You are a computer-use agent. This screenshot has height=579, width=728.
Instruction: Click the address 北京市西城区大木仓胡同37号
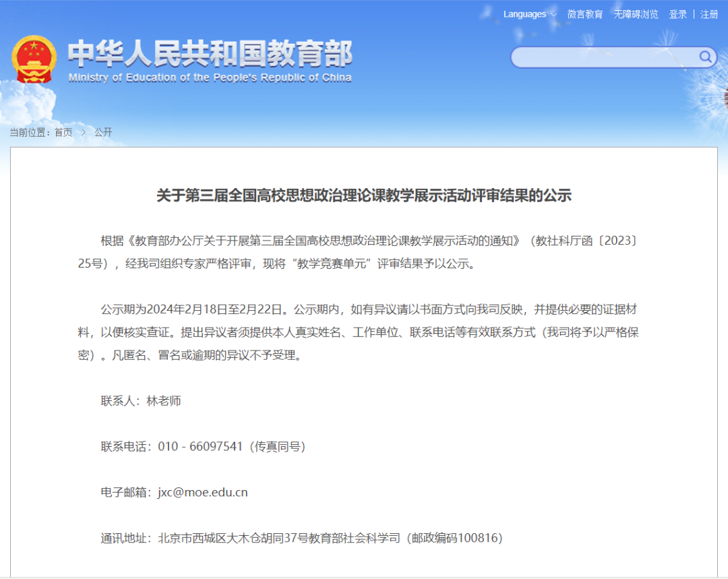point(233,538)
